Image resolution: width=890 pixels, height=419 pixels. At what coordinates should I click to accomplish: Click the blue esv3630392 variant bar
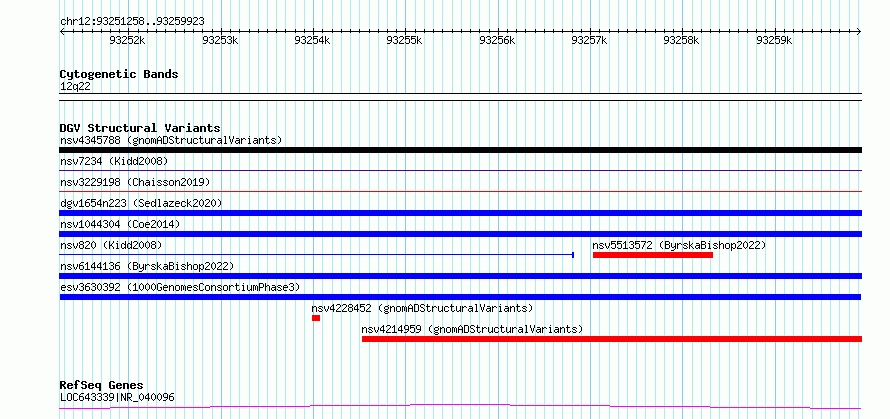click(460, 297)
